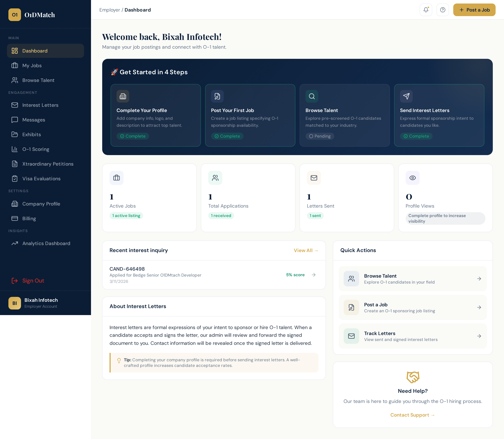Click the Employer breadcrumb link
This screenshot has width=504, height=439.
click(110, 10)
